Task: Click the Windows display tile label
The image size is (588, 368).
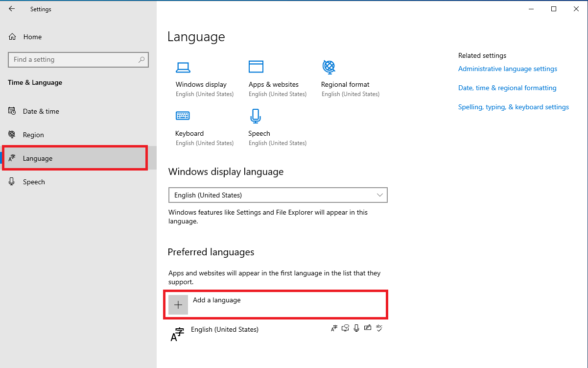Action: [201, 84]
